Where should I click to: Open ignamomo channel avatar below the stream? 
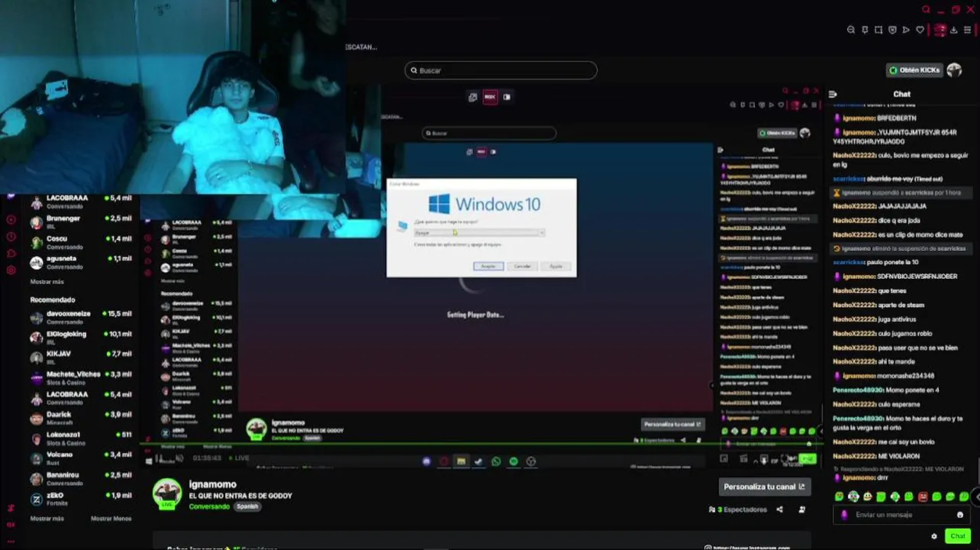pyautogui.click(x=167, y=494)
